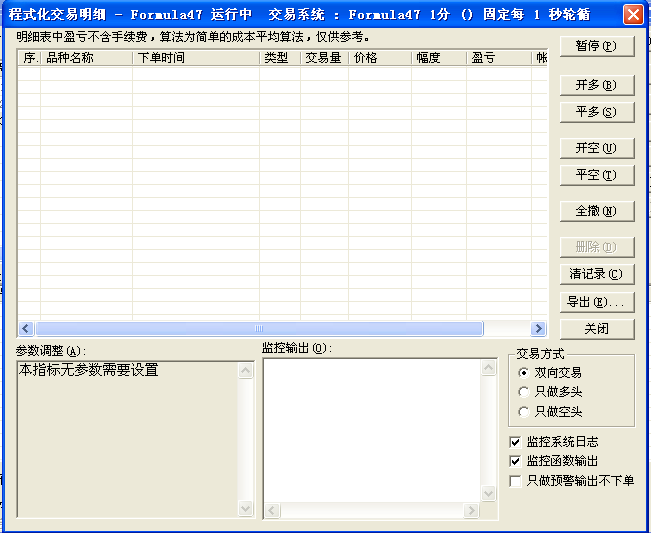
Task: Sort by the 品种名称 column header
Action: click(x=86, y=58)
